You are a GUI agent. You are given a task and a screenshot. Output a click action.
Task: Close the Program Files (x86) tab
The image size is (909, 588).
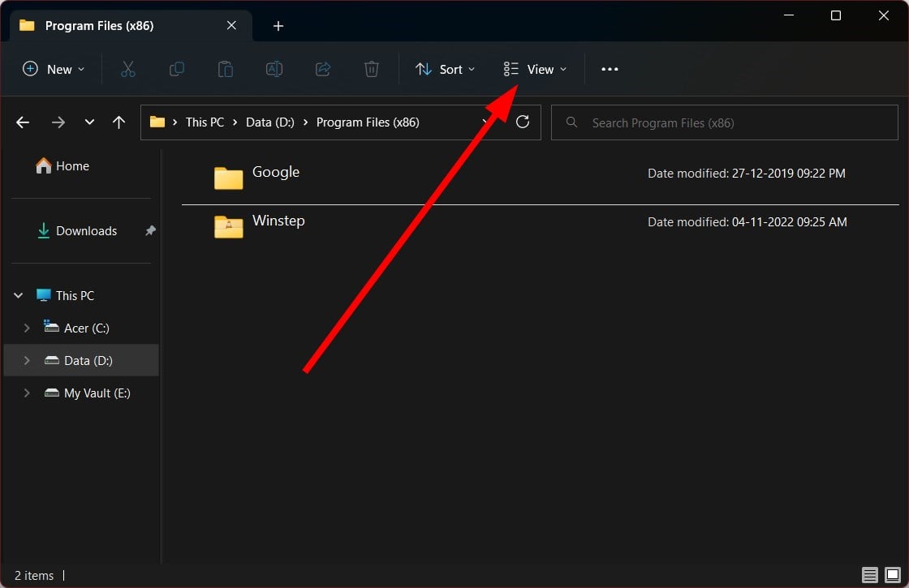[231, 25]
